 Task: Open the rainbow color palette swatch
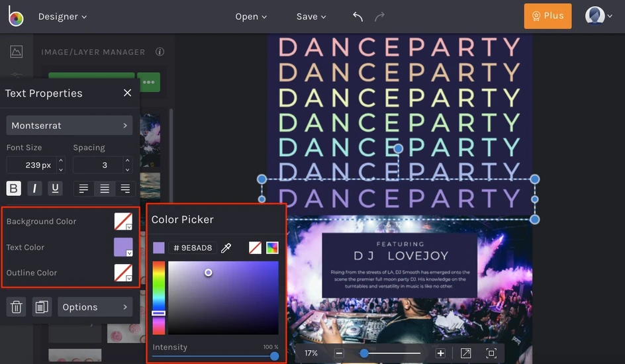pyautogui.click(x=272, y=248)
